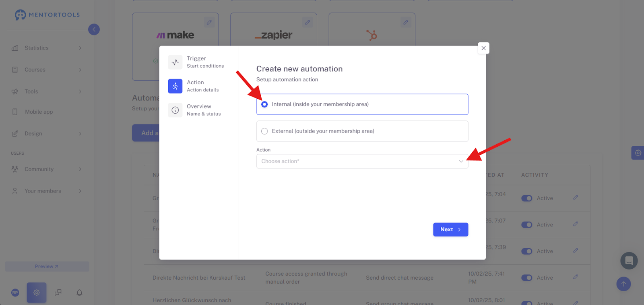
Task: Toggle Active switch for Send direct chat message row
Action: click(x=526, y=278)
